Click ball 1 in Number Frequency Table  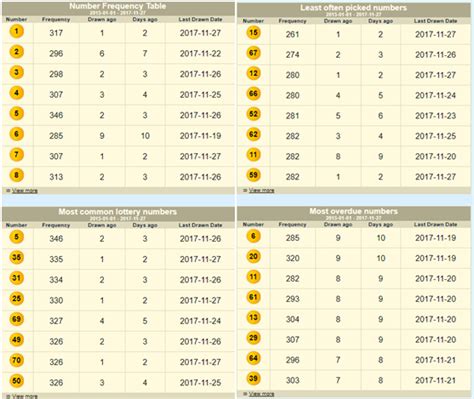pyautogui.click(x=16, y=32)
